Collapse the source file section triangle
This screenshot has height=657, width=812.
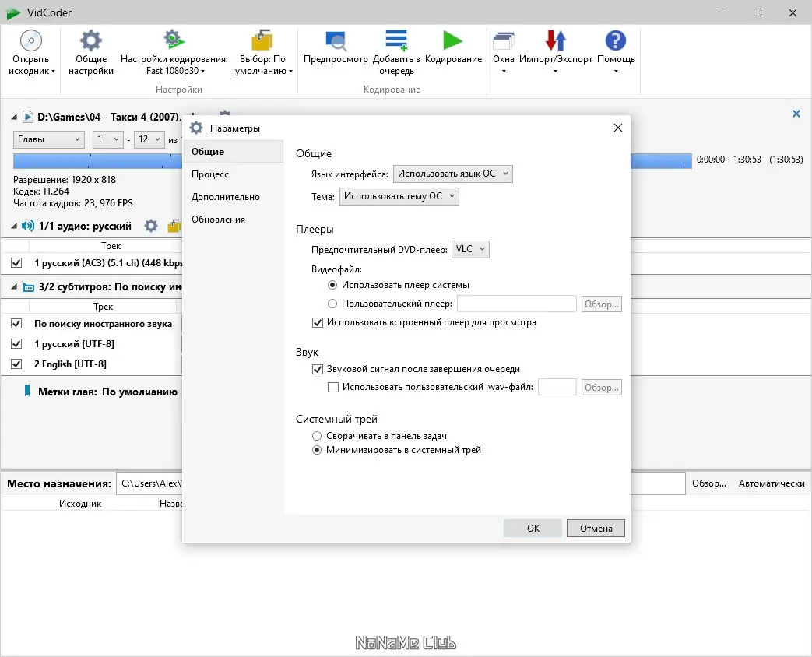(14, 117)
